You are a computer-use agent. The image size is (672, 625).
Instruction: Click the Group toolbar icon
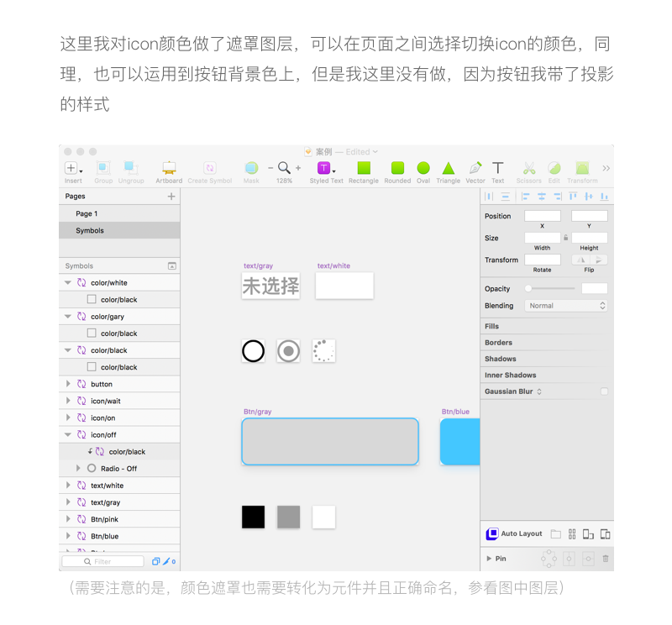point(103,168)
